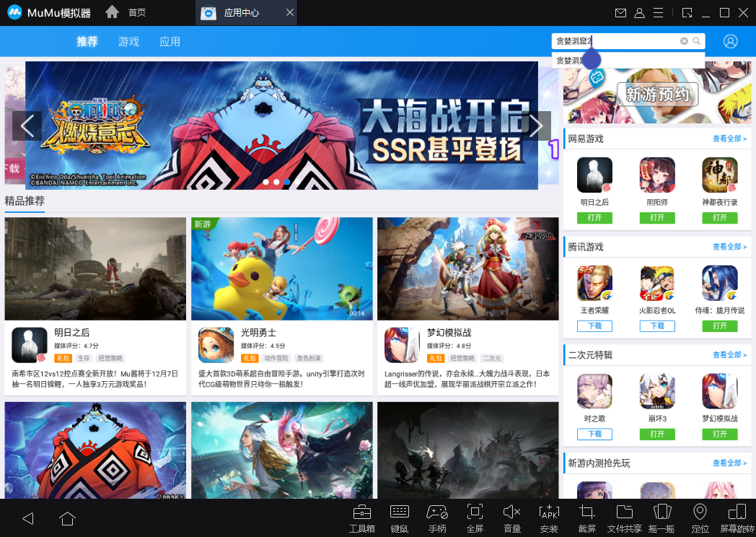Select the 游戏 navigation tab
756x537 pixels.
coord(128,41)
